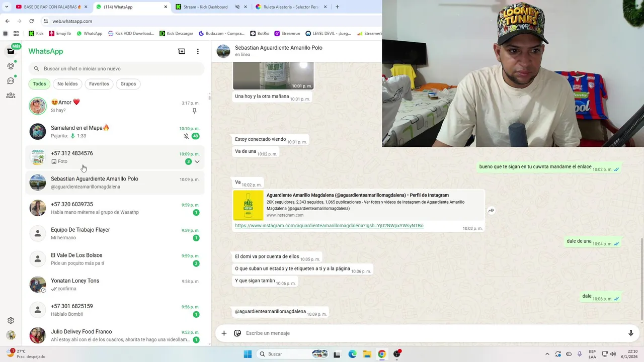Open the Channels sidebar icon
The width and height of the screenshot is (644, 362).
click(11, 80)
